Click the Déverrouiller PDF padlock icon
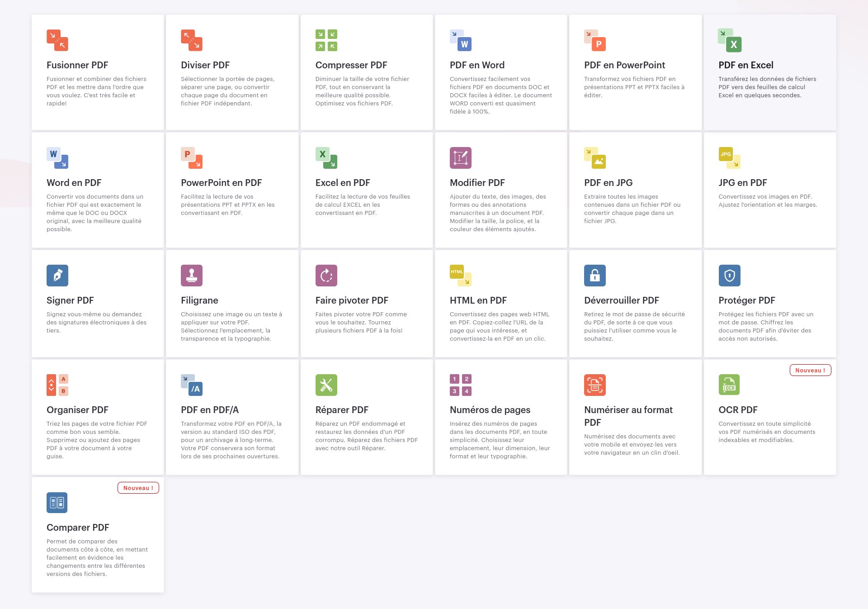The image size is (868, 609). point(595,276)
